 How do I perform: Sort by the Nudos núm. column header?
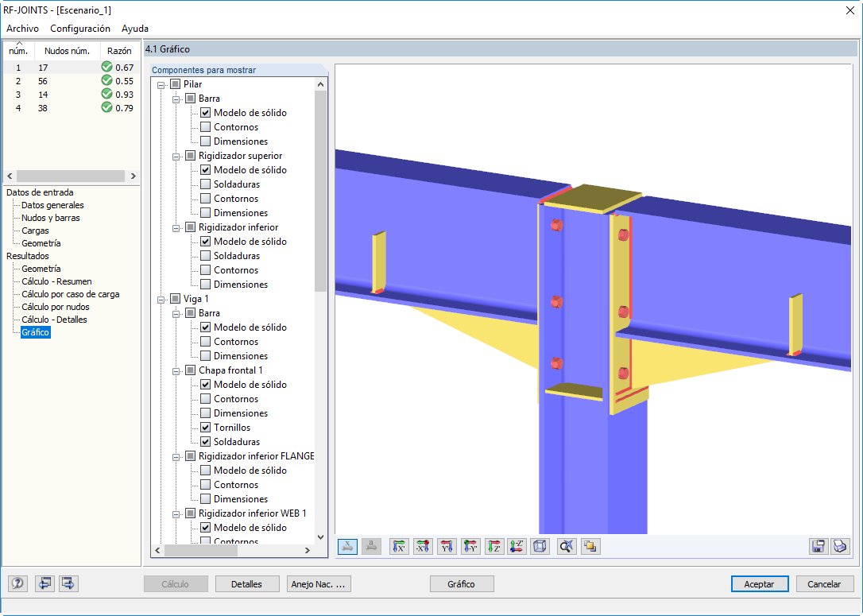click(67, 51)
